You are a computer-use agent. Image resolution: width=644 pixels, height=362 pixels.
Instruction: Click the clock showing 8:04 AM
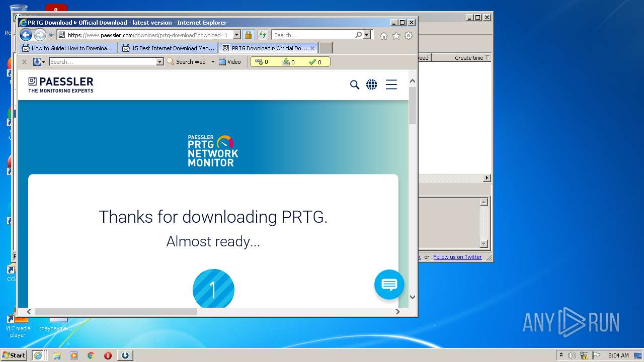tap(618, 355)
